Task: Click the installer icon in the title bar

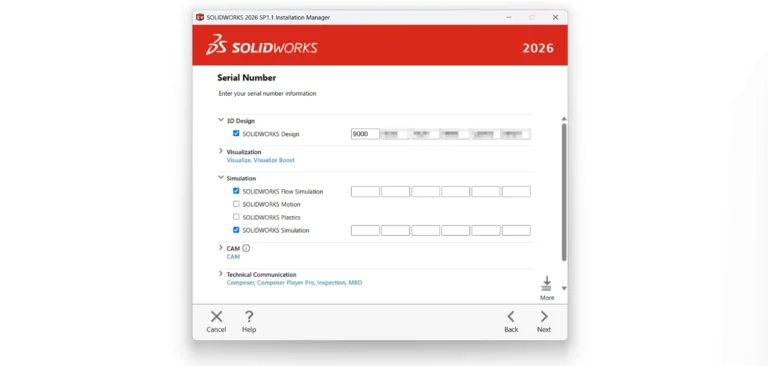Action: pyautogui.click(x=199, y=17)
